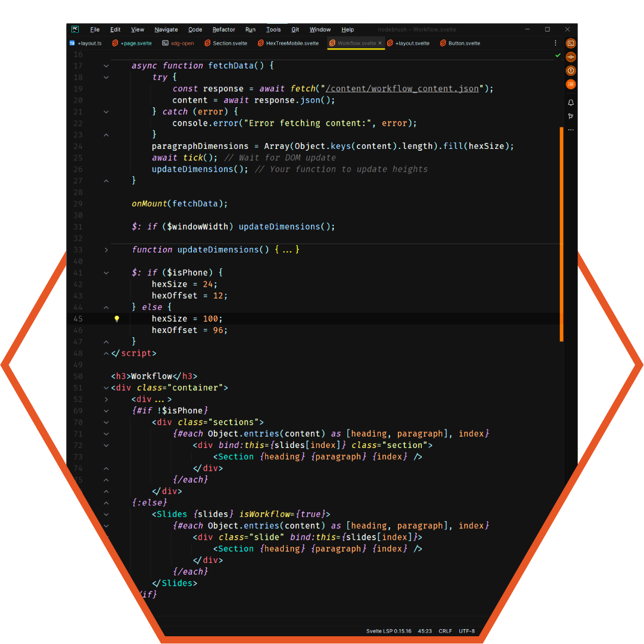Click the 'onMount(fetchData);' line
The width and height of the screenshot is (644, 644).
[179, 204]
